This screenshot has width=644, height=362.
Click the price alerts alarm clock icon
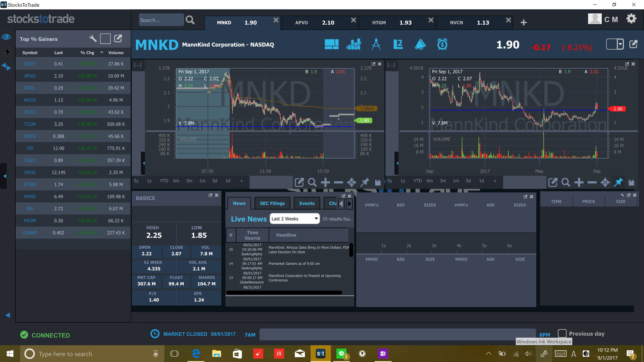443,45
